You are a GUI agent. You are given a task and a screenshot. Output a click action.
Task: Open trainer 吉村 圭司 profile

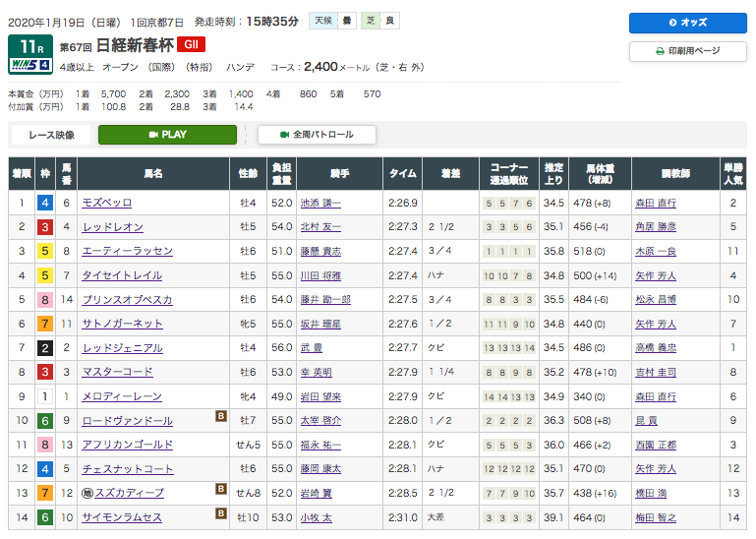click(x=656, y=372)
